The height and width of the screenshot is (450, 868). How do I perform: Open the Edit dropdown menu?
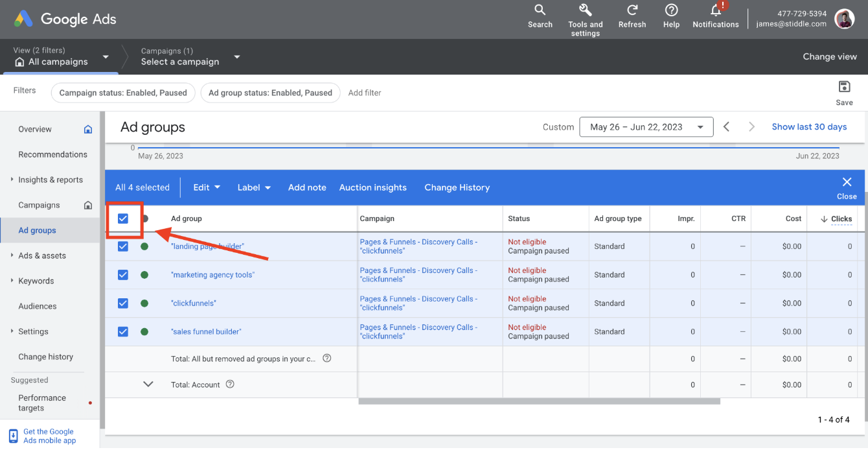click(207, 187)
